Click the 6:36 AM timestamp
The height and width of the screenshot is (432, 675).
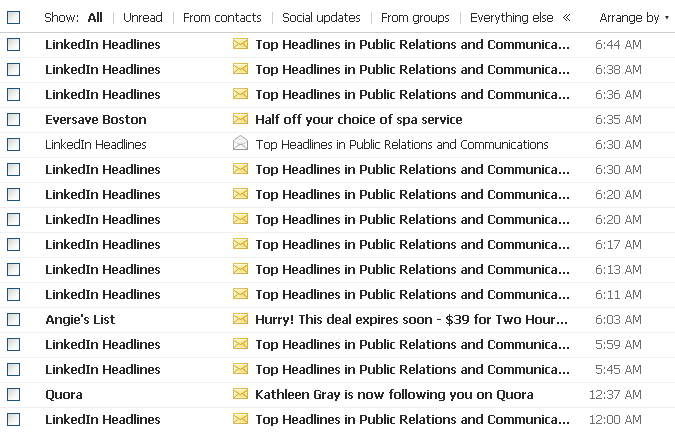pyautogui.click(x=618, y=94)
